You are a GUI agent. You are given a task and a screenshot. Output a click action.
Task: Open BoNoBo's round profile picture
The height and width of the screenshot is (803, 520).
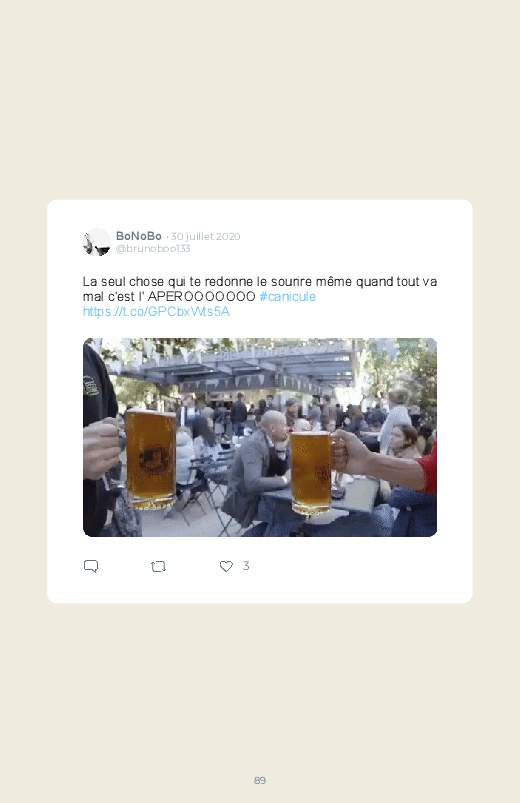click(x=97, y=242)
